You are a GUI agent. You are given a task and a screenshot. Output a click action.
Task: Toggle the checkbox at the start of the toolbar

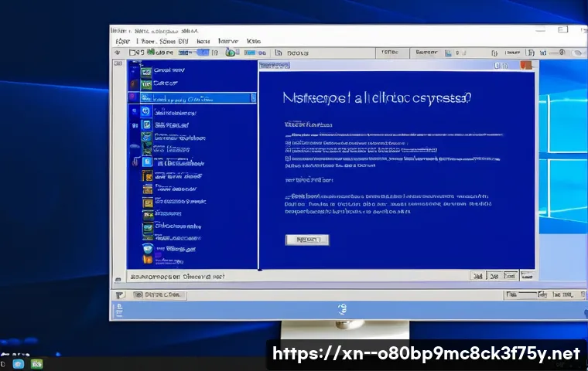(133, 53)
